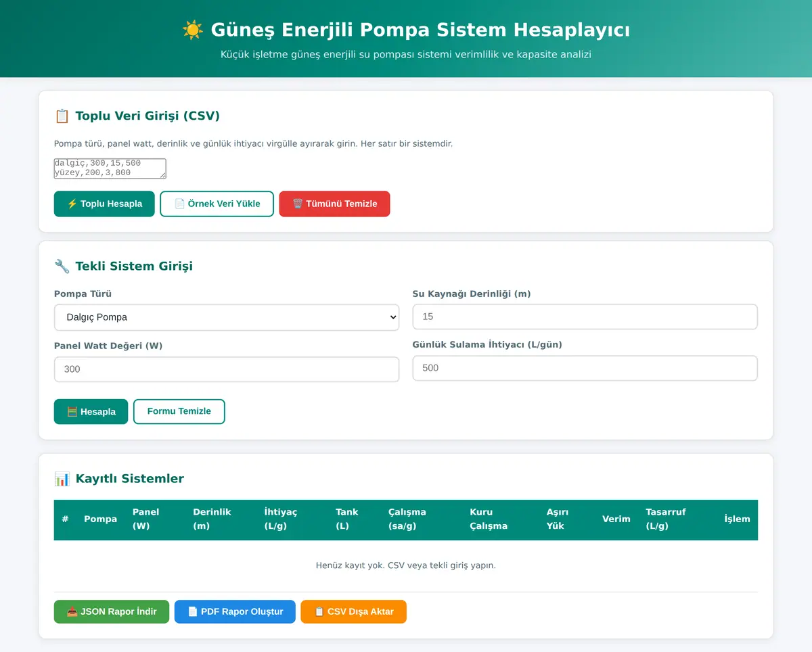Screen dimensions: 812x652
Task: Click the chart icon beside Kayıtlı Sistemler
Action: click(x=62, y=479)
